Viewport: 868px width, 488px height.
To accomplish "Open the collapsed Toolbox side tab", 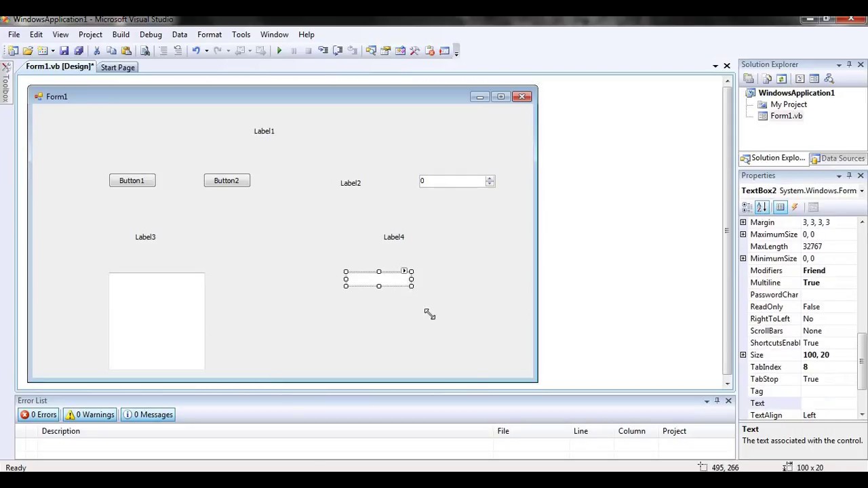I will click(x=5, y=83).
